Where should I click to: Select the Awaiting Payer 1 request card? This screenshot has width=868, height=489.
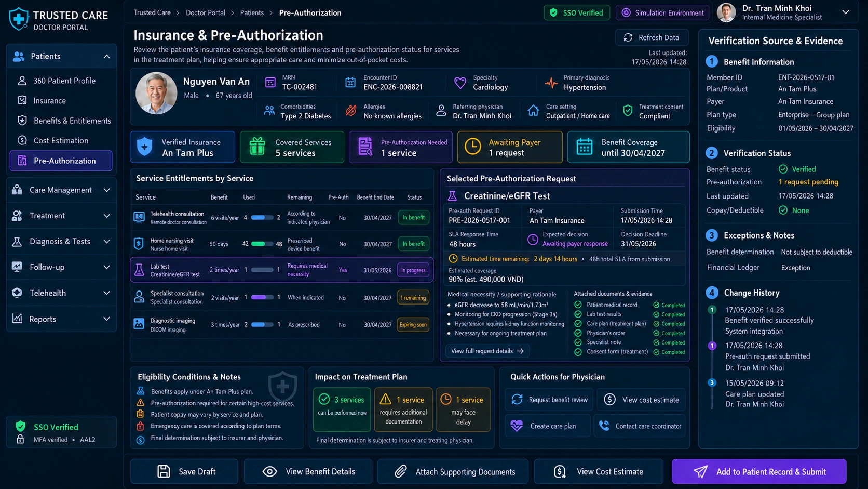coord(510,147)
